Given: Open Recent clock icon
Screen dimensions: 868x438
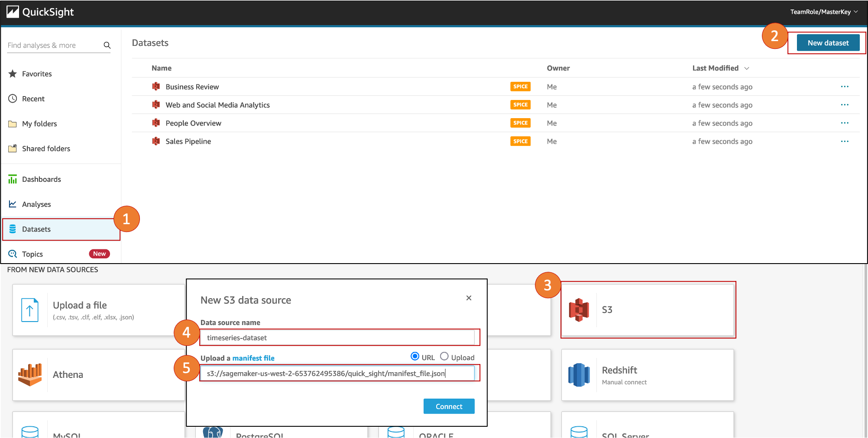Looking at the screenshot, I should 13,99.
